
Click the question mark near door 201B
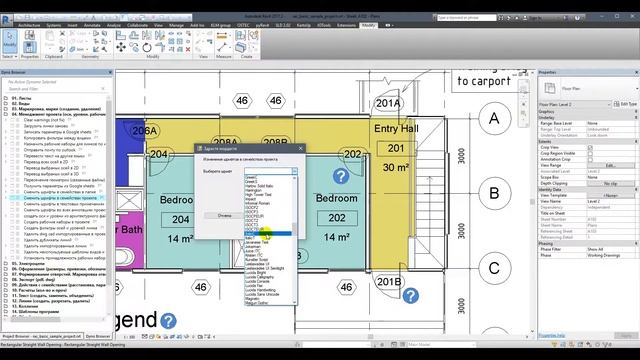411,296
